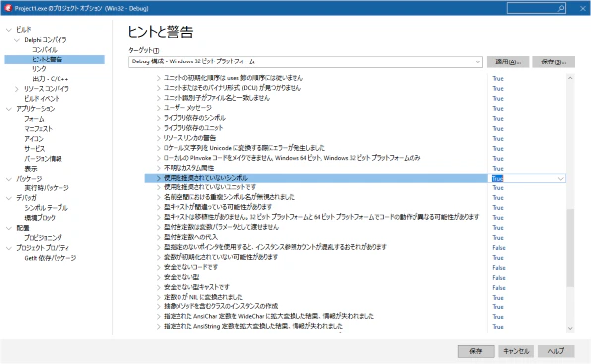
Task: Collapse the Delphi コンパイラ node chevron
Action: 17,40
